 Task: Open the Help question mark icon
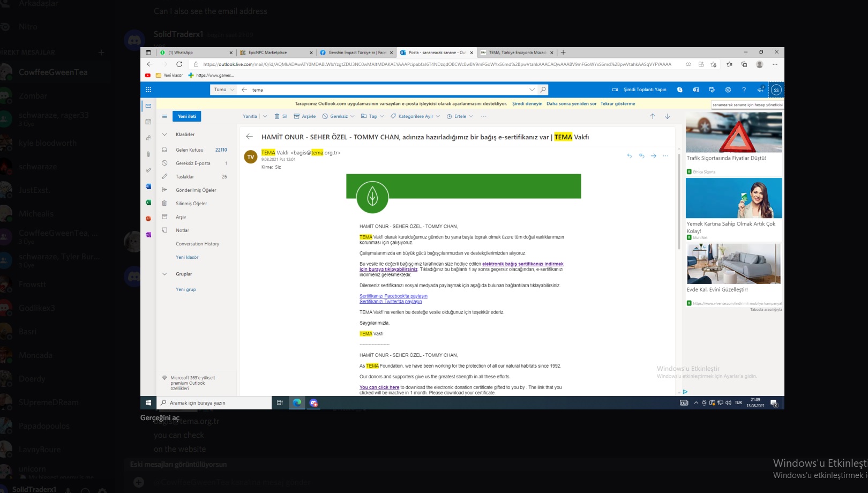[744, 89]
